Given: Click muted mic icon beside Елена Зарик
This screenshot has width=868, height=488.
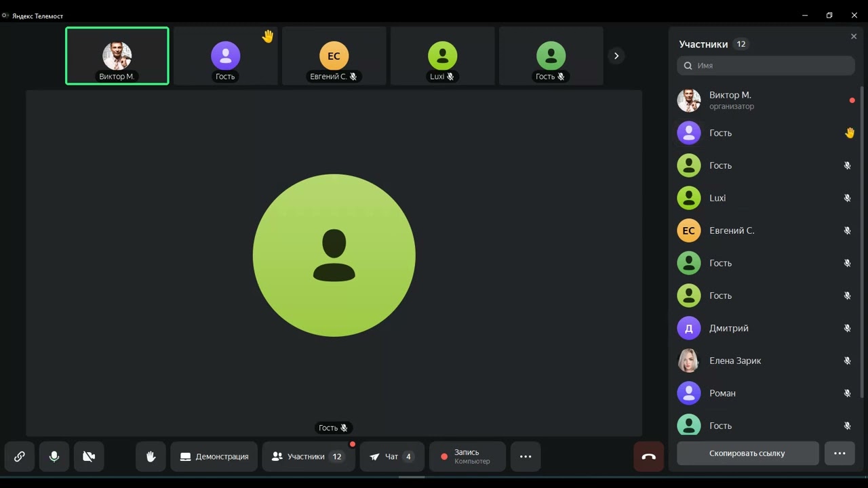Looking at the screenshot, I should pos(847,361).
